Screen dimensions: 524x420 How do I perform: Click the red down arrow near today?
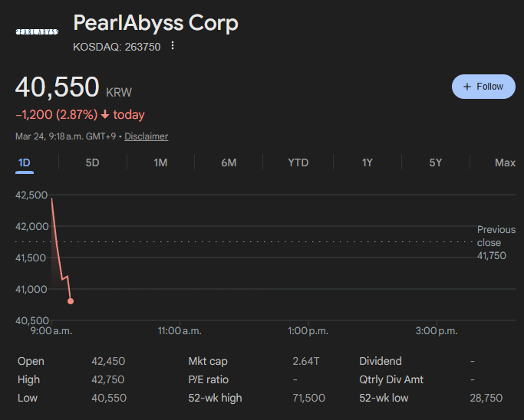point(105,115)
